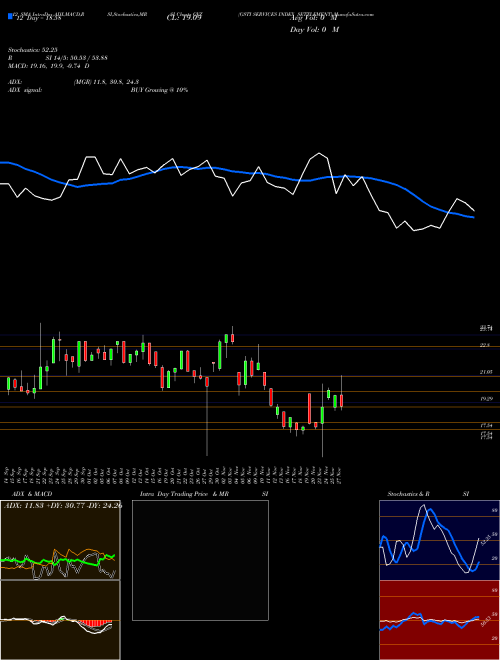500x660 pixels.
Task: Click the tall red candle before the long-wick green candle
Action: pyautogui.click(x=309, y=408)
